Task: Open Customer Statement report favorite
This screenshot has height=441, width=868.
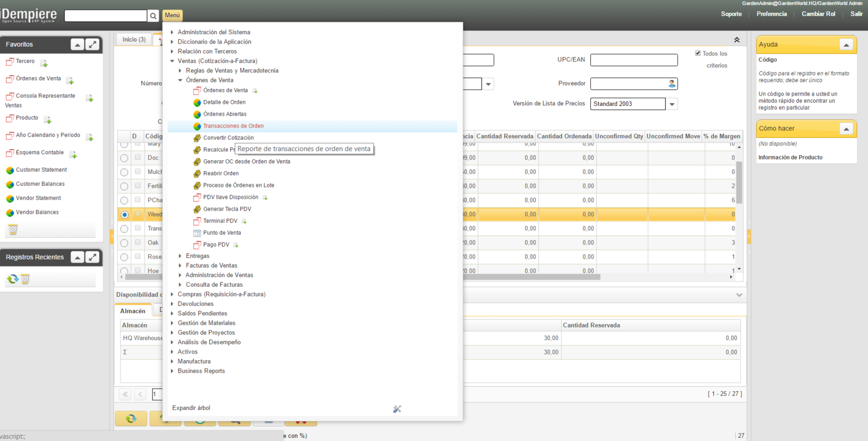Action: pyautogui.click(x=41, y=170)
